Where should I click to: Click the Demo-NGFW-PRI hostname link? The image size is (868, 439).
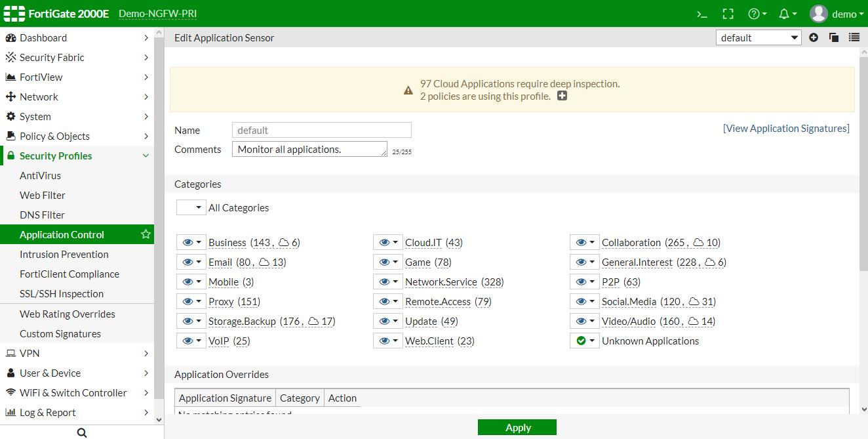[157, 14]
